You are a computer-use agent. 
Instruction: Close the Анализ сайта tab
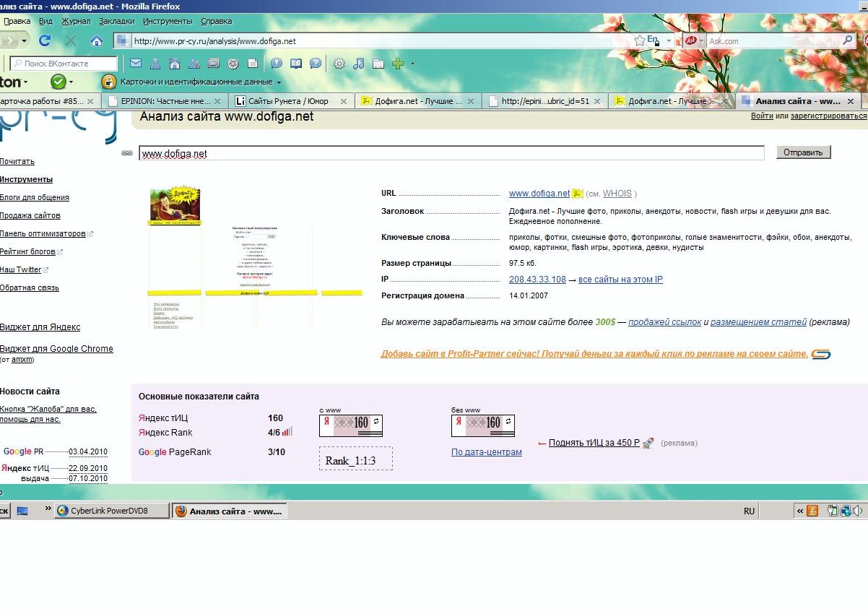850,101
